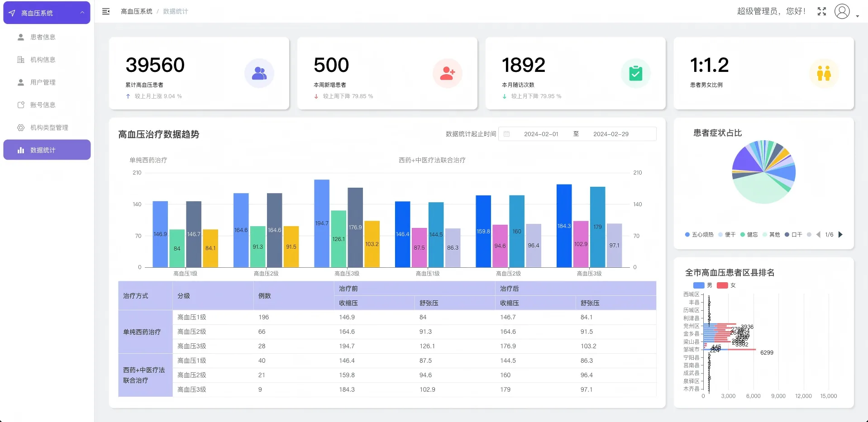
Task: Click the 患者男女比例 gender icon
Action: click(824, 73)
